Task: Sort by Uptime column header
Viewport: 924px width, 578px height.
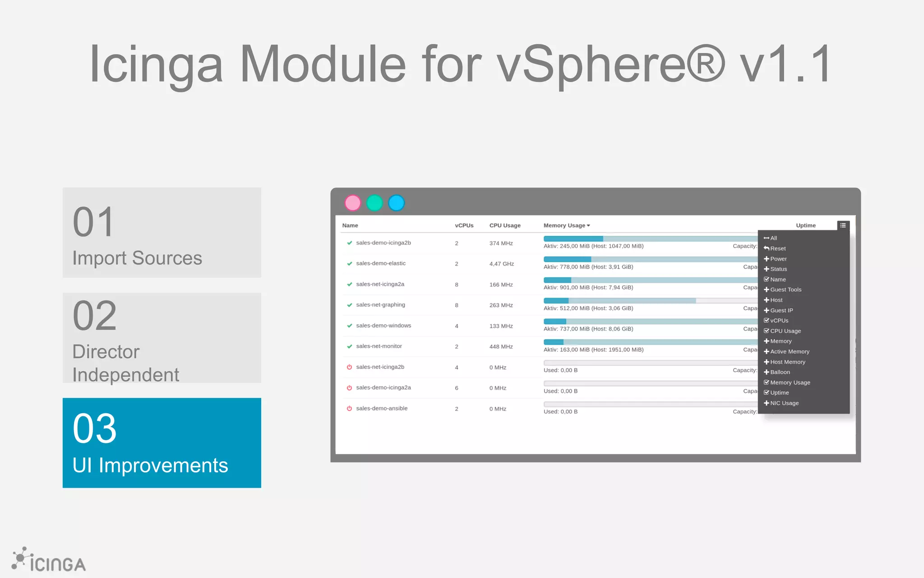Action: [x=806, y=225]
